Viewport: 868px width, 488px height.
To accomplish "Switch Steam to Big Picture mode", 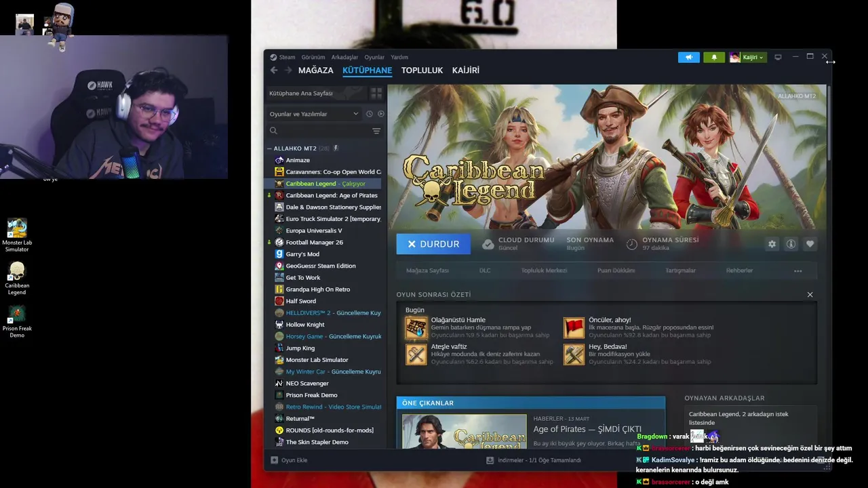I will click(x=778, y=57).
